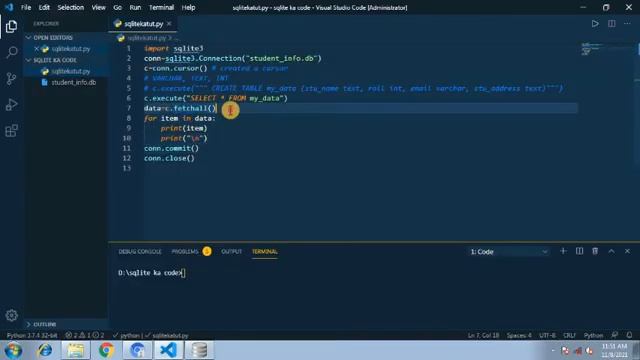
Task: Open the Windows Start button
Action: [13, 350]
